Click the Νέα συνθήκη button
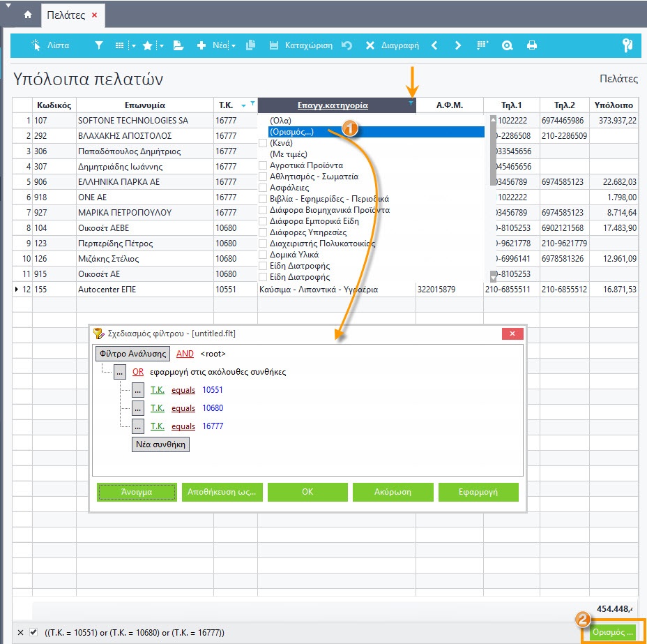This screenshot has height=644, width=647. click(161, 444)
